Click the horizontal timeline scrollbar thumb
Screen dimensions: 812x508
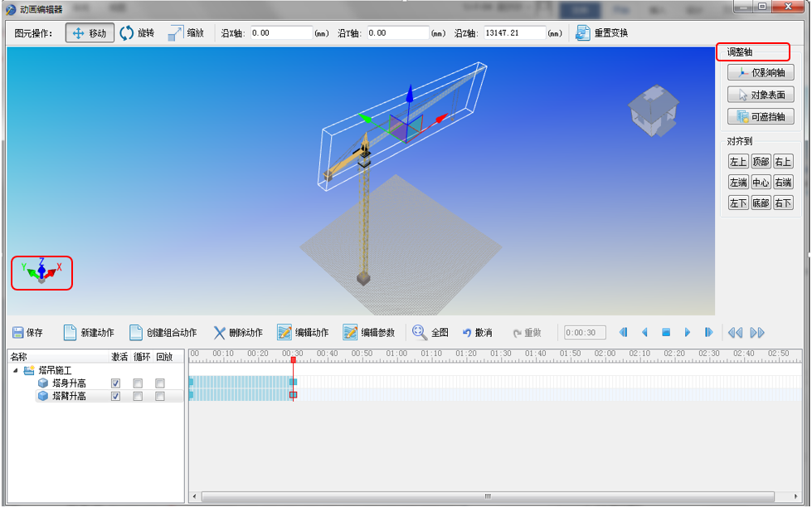(x=488, y=496)
